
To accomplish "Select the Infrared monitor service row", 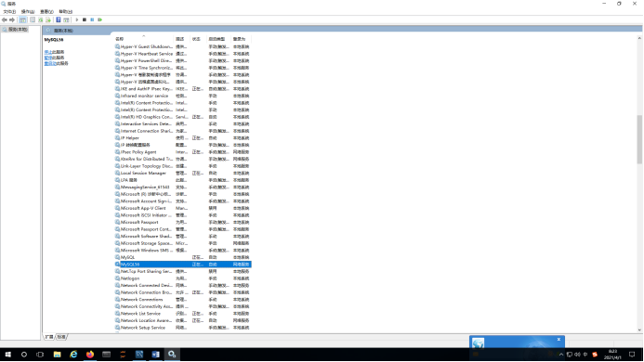I will pyautogui.click(x=183, y=96).
